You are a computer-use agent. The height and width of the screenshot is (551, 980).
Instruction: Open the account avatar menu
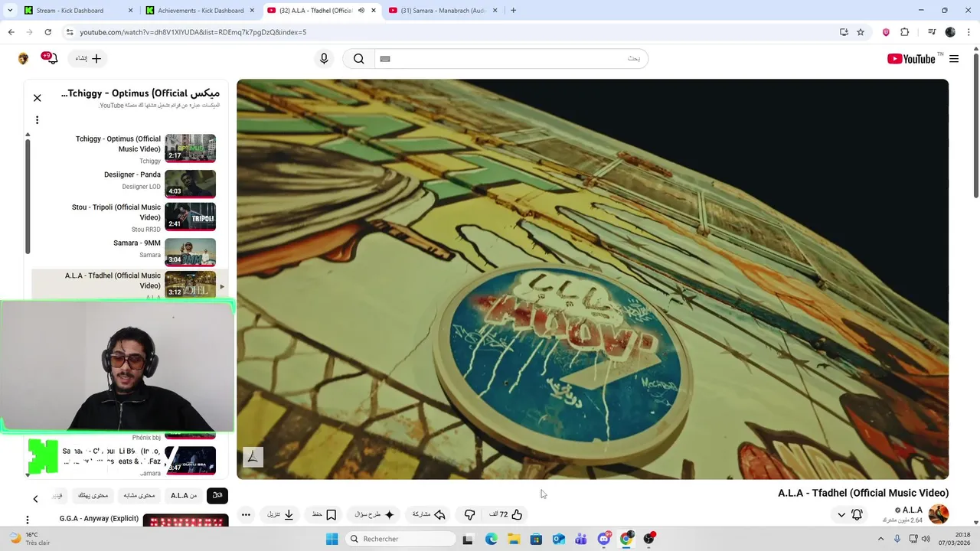23,59
